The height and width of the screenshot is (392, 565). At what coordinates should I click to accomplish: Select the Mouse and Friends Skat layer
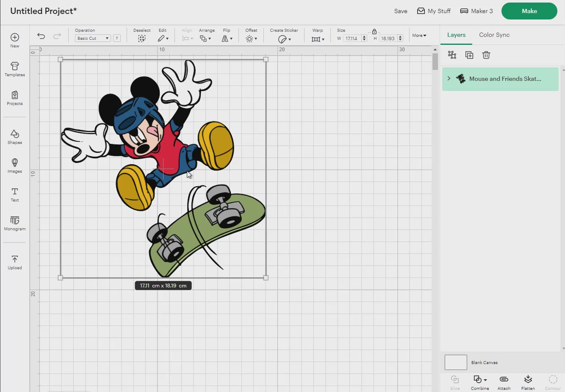tap(500, 79)
